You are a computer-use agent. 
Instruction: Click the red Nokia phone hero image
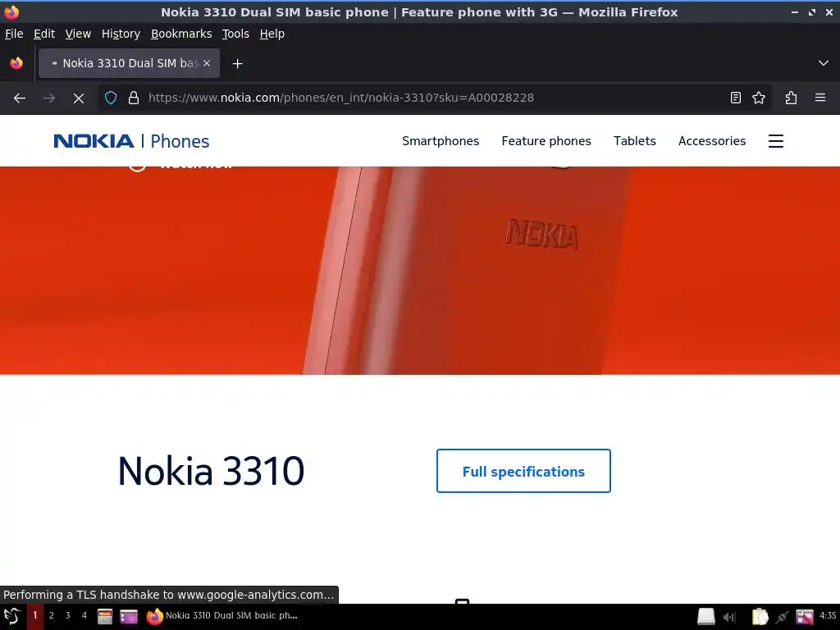coord(420,271)
